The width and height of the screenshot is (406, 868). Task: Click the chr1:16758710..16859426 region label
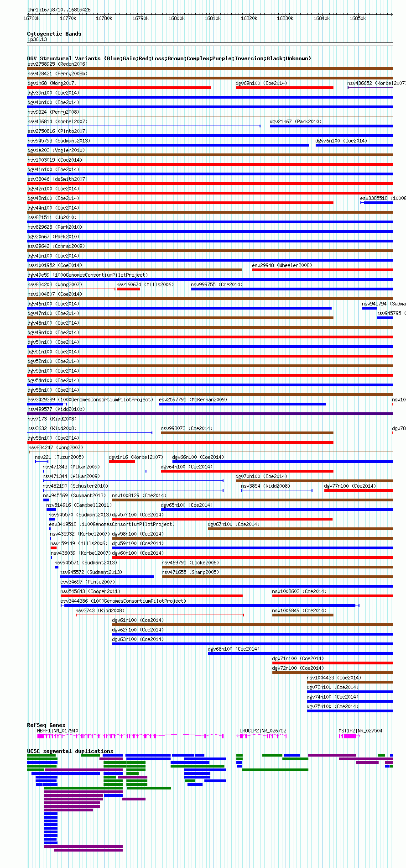pos(59,10)
